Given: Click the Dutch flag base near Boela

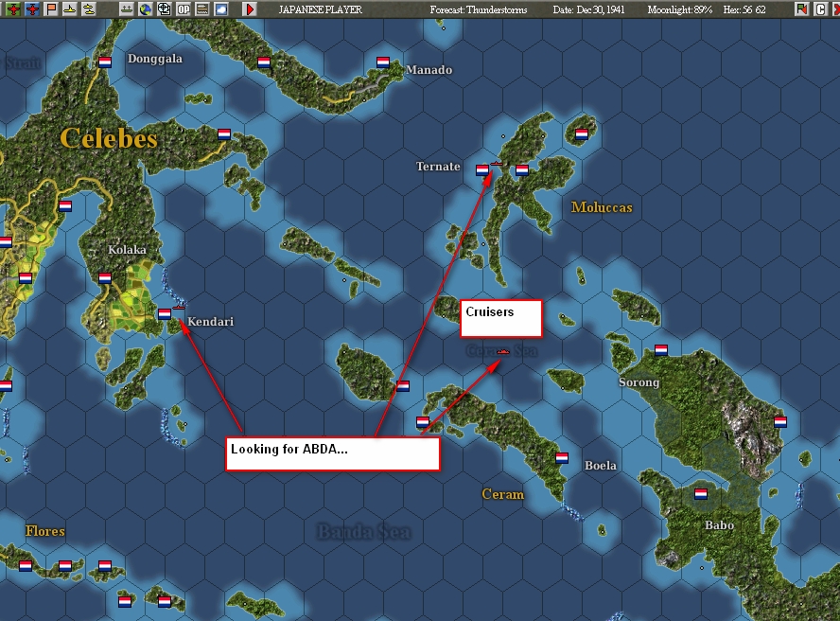Looking at the screenshot, I should 562,457.
